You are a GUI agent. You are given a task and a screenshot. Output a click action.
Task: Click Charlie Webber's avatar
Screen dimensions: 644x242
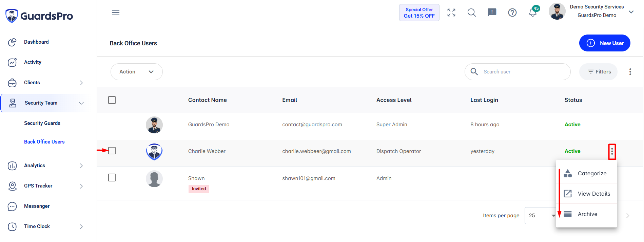point(154,152)
